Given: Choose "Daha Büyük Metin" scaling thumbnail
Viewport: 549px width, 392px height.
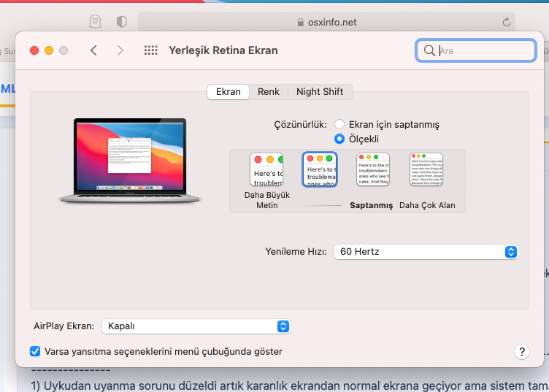Looking at the screenshot, I should [x=266, y=170].
